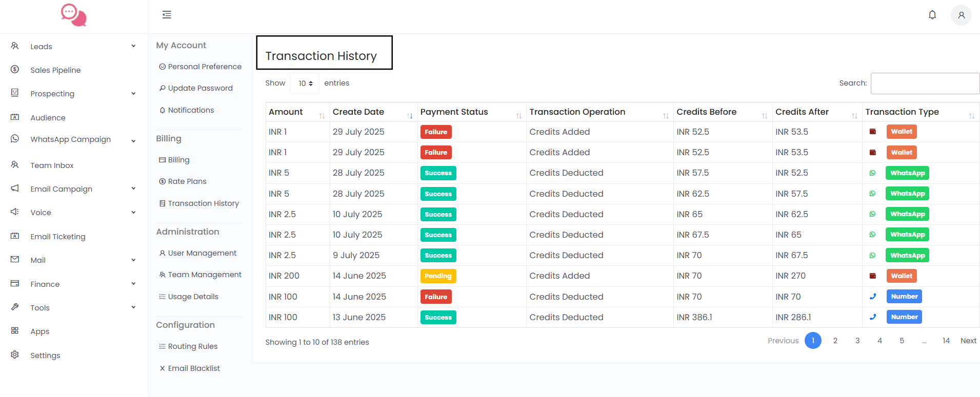Image resolution: width=980 pixels, height=397 pixels.
Task: Click WhatsApp icon in the INR 57.5 credits-before row
Action: point(873,173)
